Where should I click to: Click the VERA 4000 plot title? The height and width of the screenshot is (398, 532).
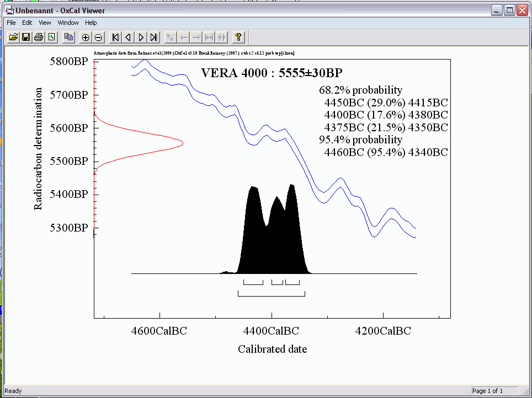coord(275,73)
